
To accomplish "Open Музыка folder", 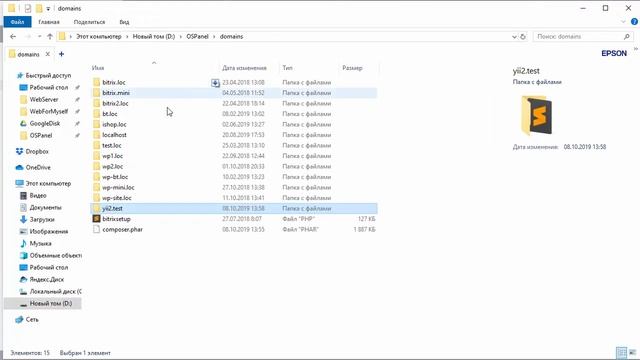I will pos(40,244).
